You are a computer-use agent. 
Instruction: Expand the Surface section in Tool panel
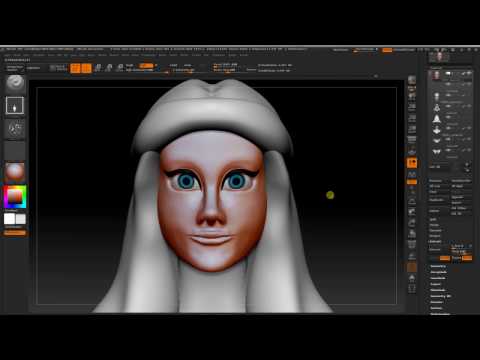436,308
